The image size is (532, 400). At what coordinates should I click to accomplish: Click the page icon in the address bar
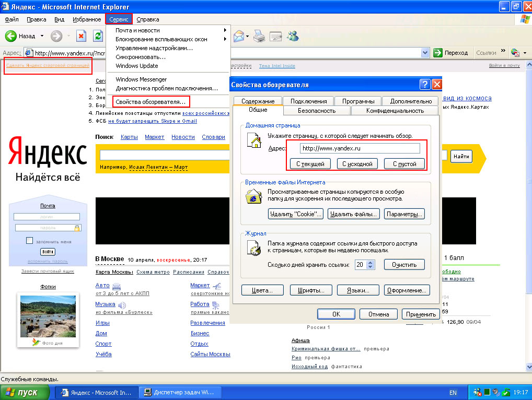click(29, 53)
